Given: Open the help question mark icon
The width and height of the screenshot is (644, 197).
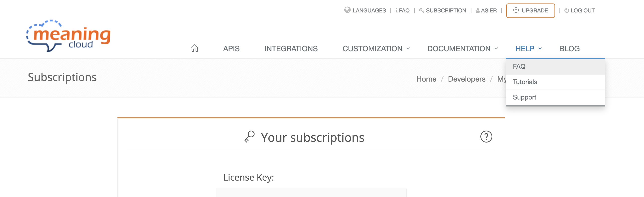Looking at the screenshot, I should coord(486,137).
